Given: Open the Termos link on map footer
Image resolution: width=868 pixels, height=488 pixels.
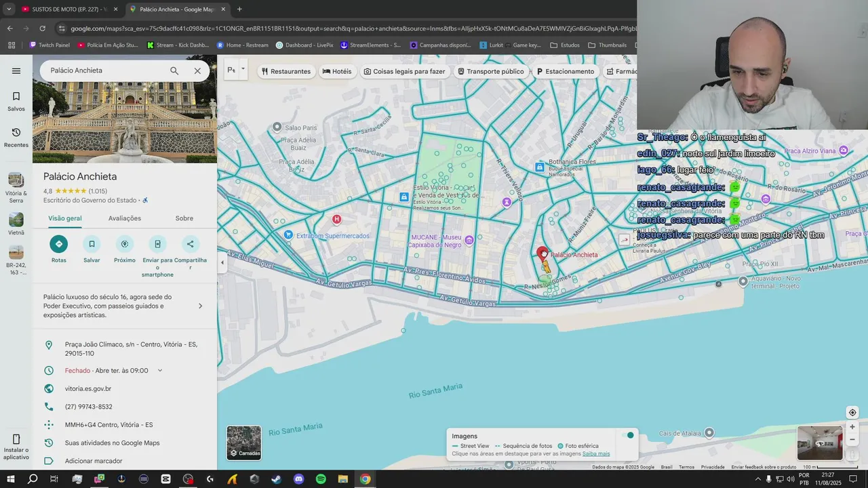Looking at the screenshot, I should point(686,467).
